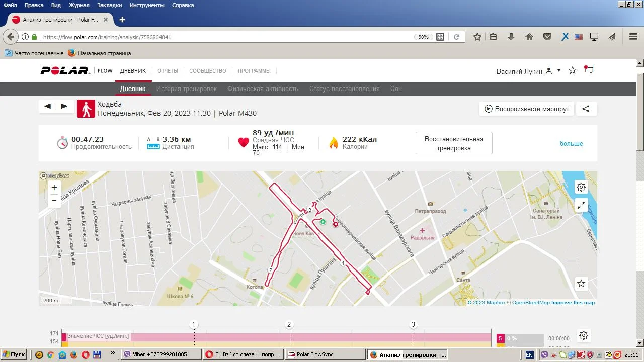
Task: Click the US flag extension icon
Action: [579, 37]
